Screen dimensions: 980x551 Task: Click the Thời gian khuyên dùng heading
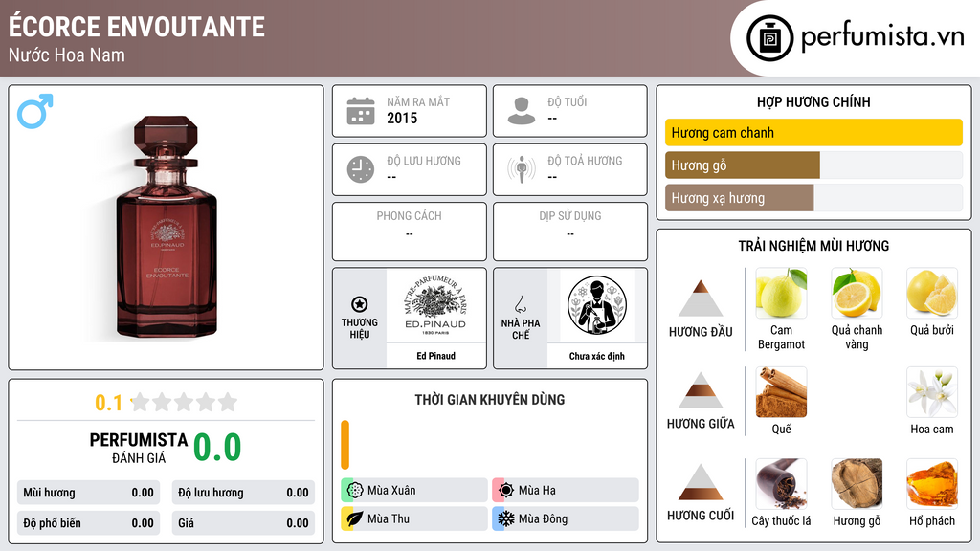(x=490, y=399)
